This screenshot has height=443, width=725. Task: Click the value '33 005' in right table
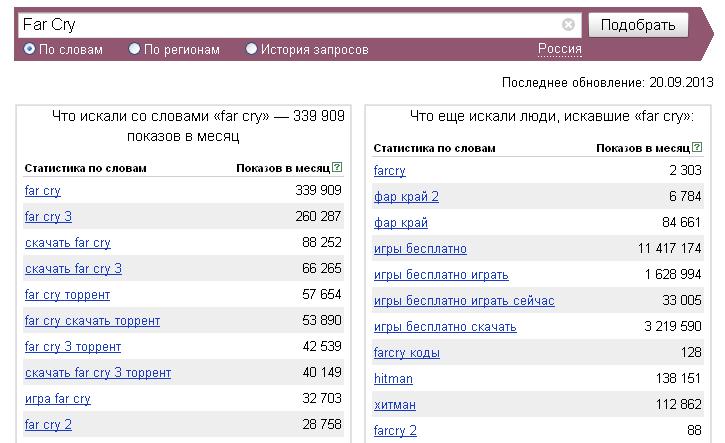coord(682,300)
